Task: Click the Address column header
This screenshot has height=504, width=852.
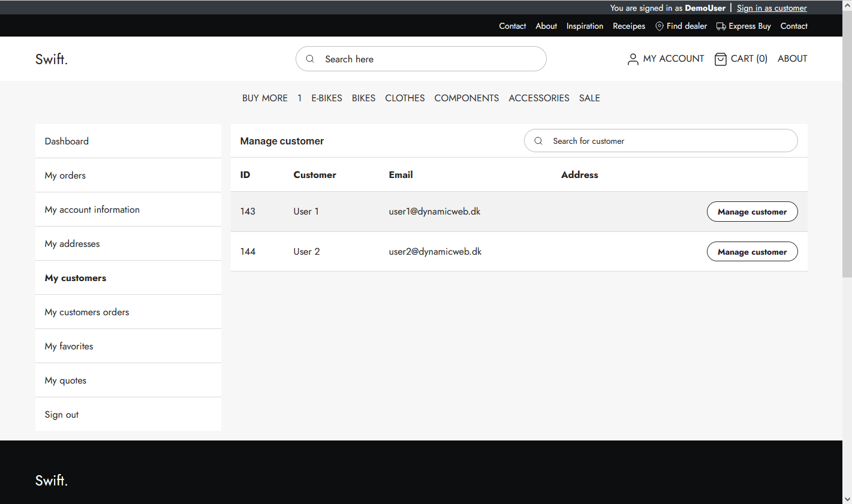Action: tap(580, 175)
